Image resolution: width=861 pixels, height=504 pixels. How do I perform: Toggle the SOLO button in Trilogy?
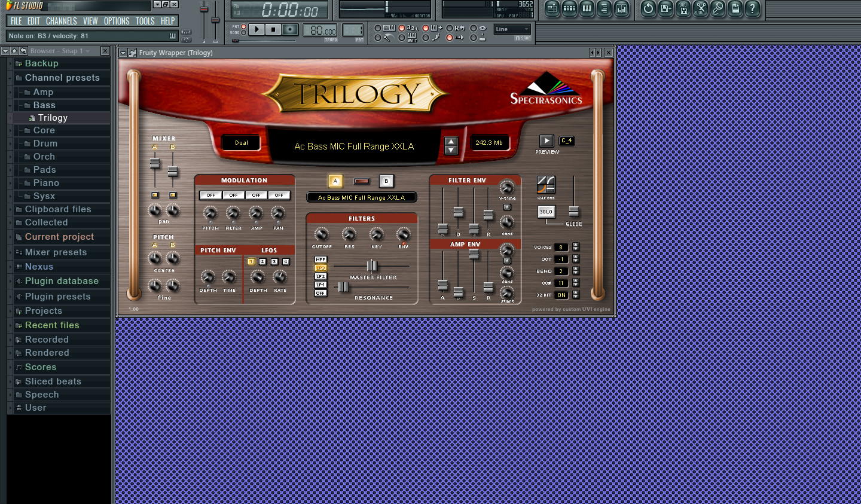546,212
